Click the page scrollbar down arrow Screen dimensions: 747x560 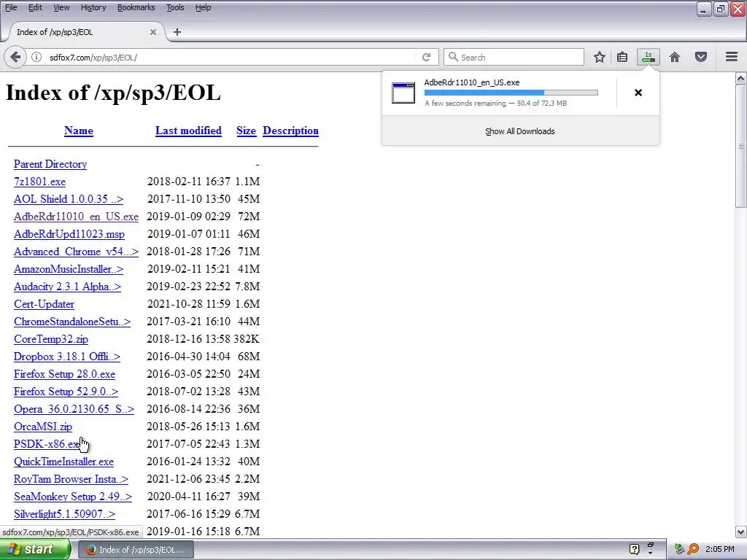740,532
